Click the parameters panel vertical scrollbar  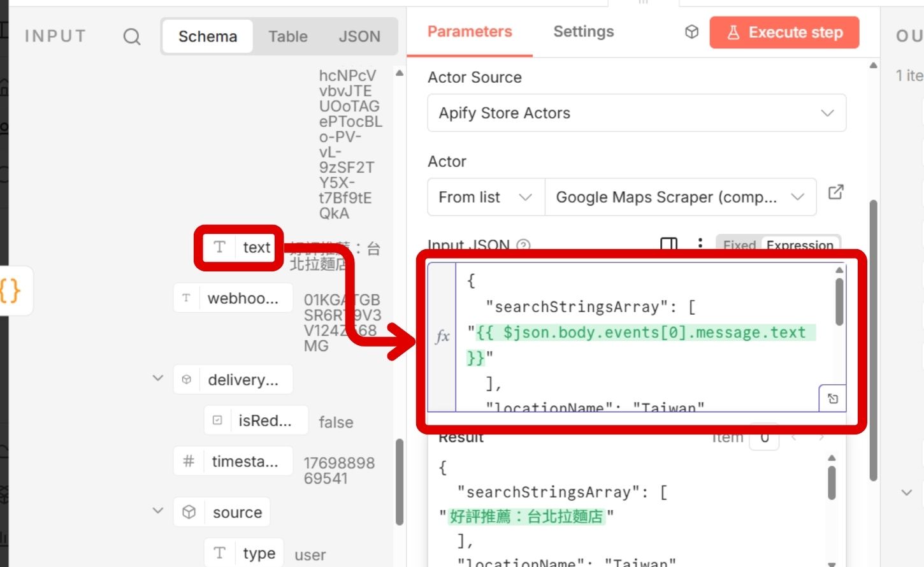coord(873,338)
